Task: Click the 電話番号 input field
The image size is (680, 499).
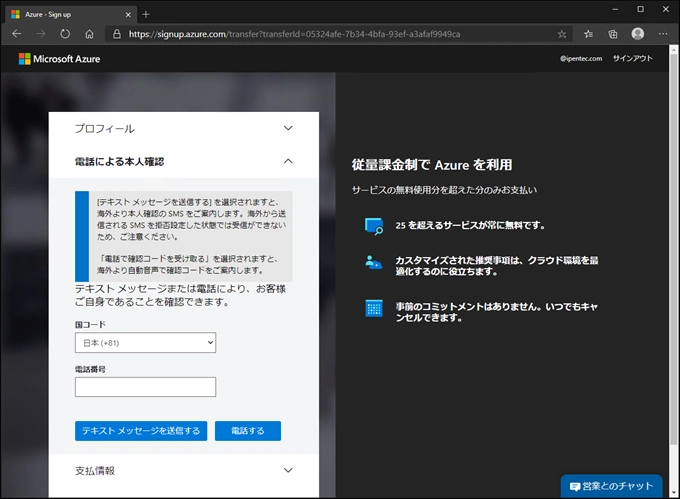Action: click(145, 387)
